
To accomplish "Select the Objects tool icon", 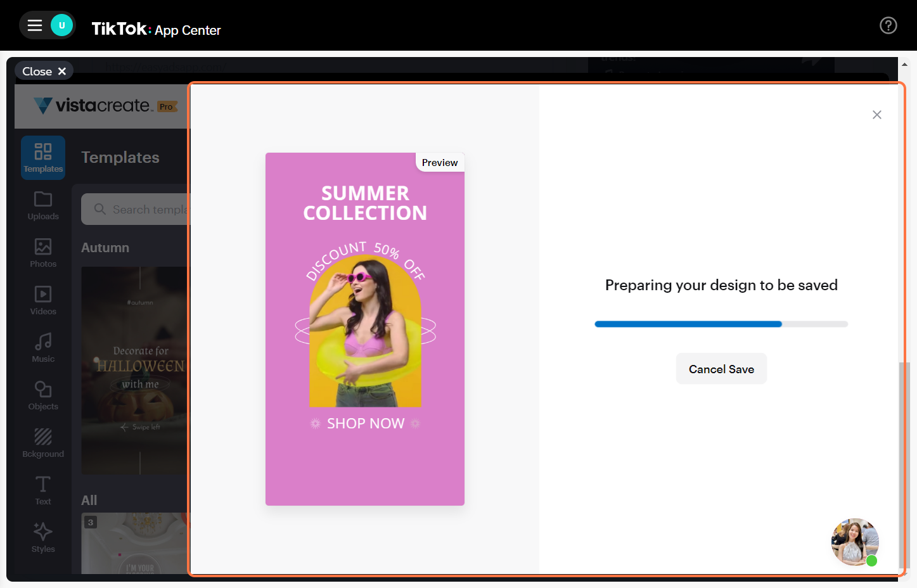I will click(43, 395).
